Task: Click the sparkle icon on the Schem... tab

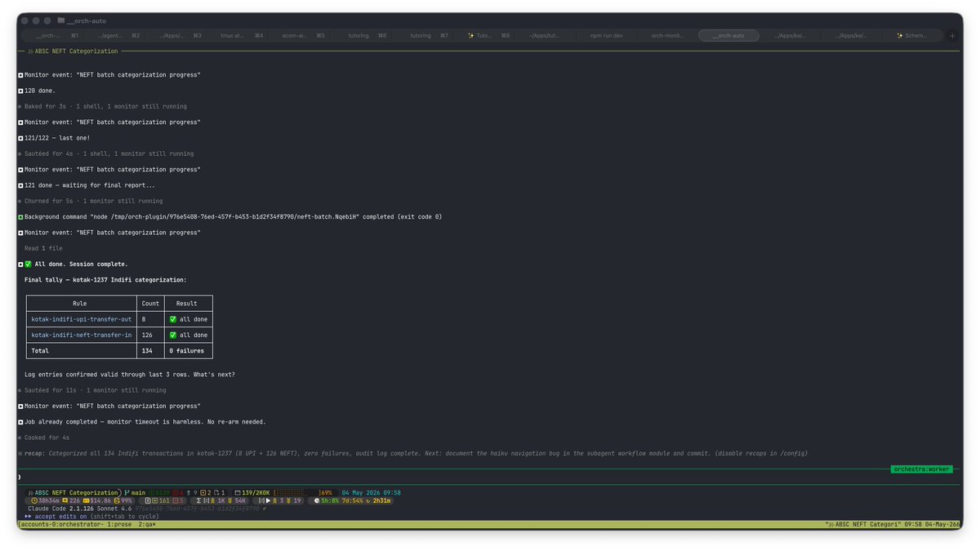Action: point(900,36)
